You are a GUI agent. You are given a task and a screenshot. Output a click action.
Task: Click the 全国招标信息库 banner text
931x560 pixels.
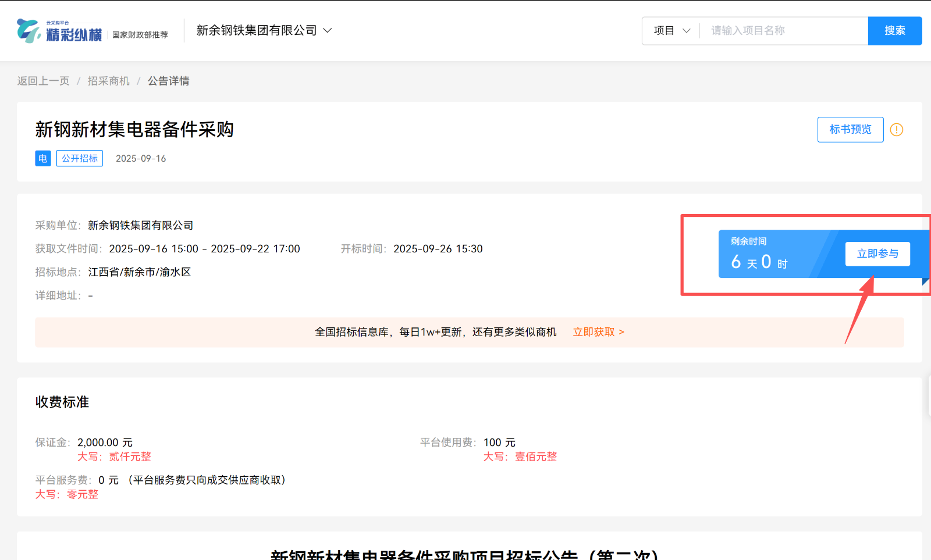[x=436, y=332]
